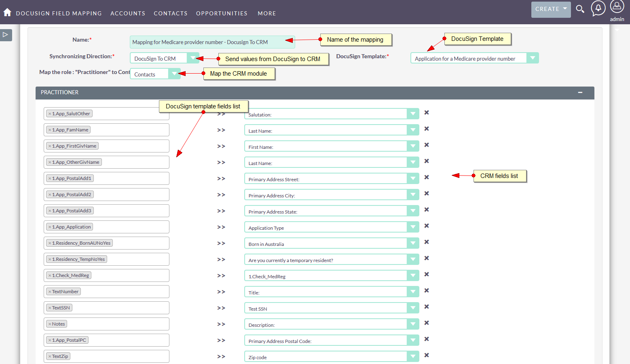Screen dimensions: 630x364
Task: Remove the 1.App_FirstGivName tag
Action: tap(50, 146)
